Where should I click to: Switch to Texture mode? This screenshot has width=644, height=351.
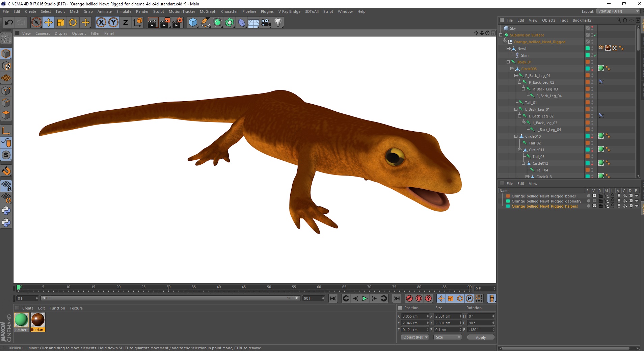tap(6, 66)
